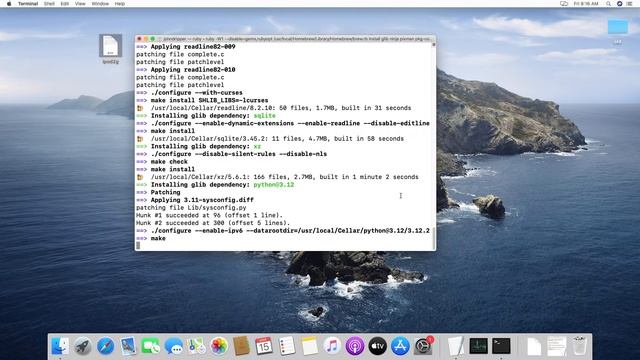
Task: Open the Edit menu
Action: click(64, 4)
